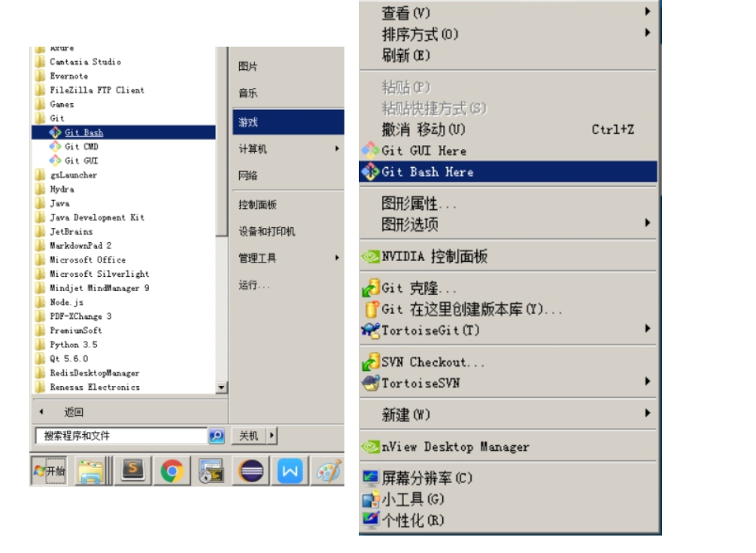Open 图形属性... from context menu
Screen dimensions: 756x553
508,203
